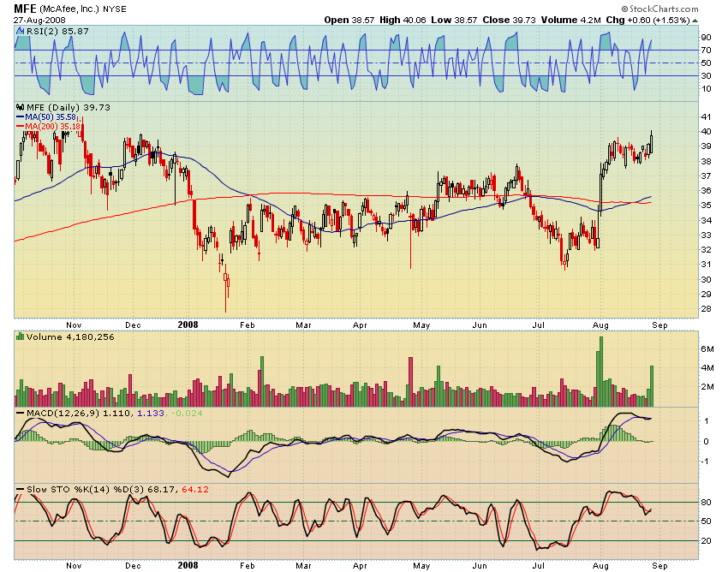Screen dimensions: 728x572
Task: Click the 90 level on RSI axis
Action: click(x=707, y=37)
